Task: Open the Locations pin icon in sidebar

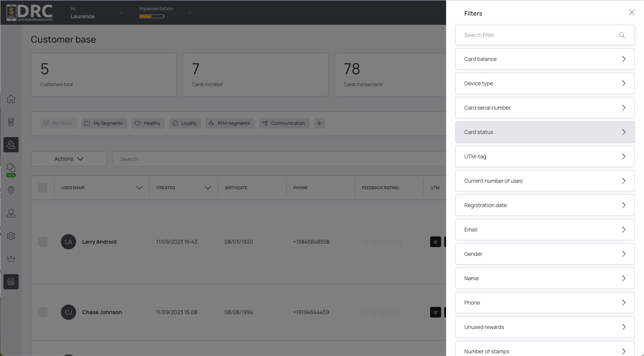Action: (11, 190)
